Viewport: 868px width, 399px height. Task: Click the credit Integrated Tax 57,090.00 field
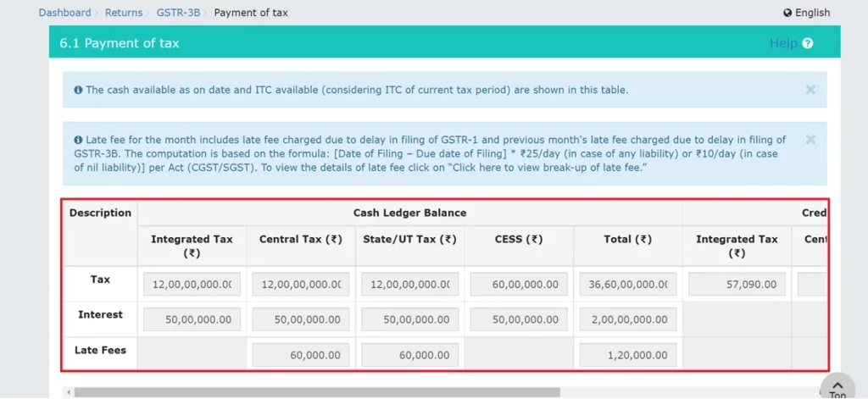(737, 285)
